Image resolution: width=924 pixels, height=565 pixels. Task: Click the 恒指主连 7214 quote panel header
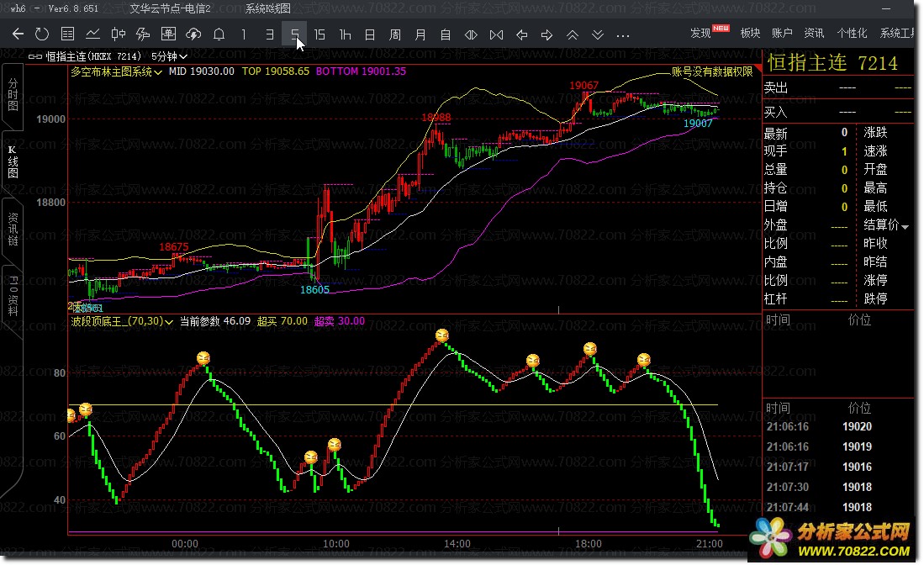point(832,63)
